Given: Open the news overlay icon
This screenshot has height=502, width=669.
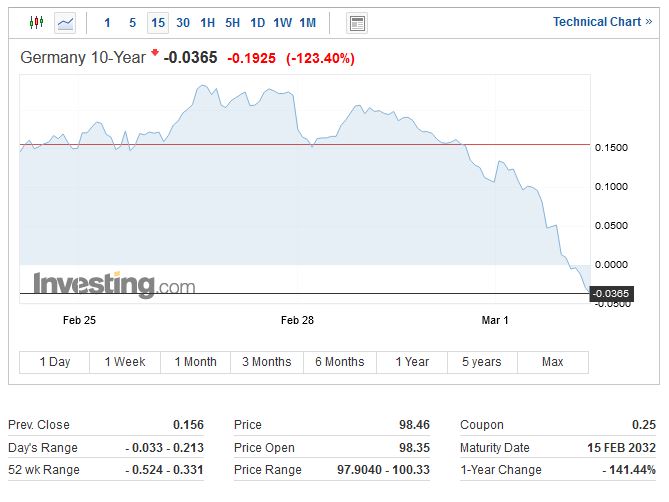Looking at the screenshot, I should point(357,23).
